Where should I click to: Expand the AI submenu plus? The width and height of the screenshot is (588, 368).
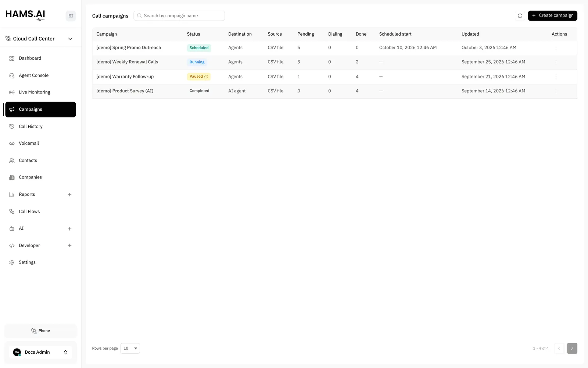pyautogui.click(x=69, y=229)
